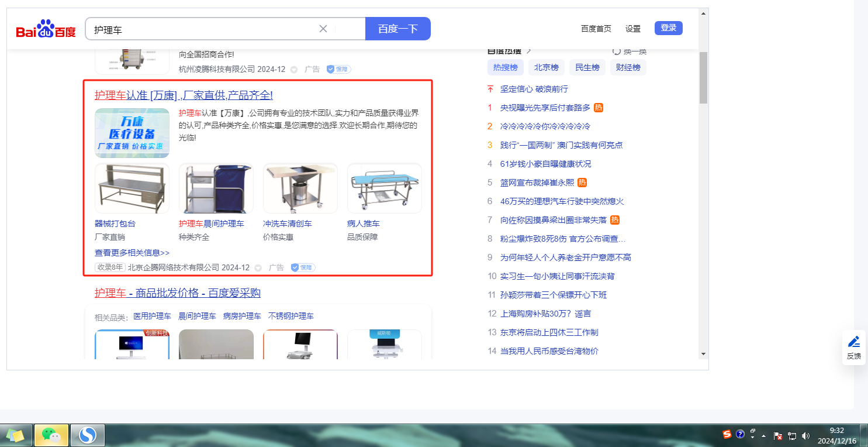Click the 保障 shield badge on the 杭州凌腾科技 ad
This screenshot has height=447, width=868.
point(338,69)
